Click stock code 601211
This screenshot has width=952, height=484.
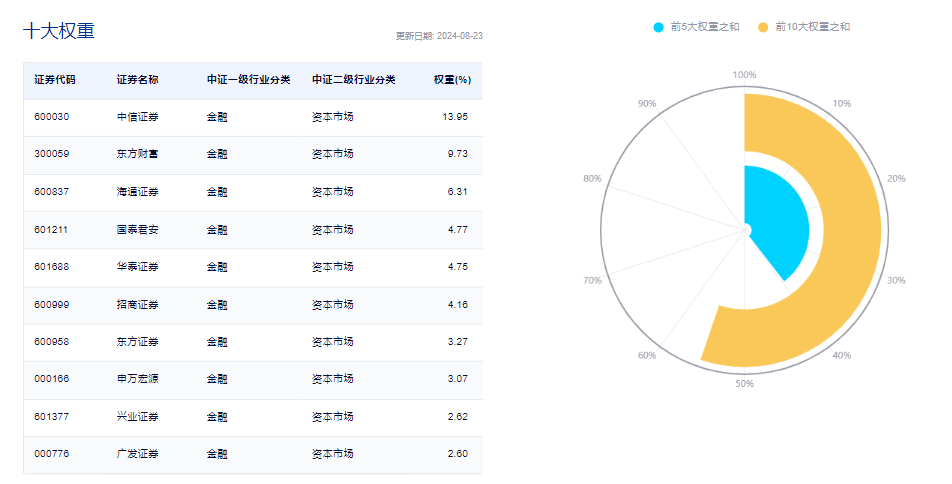click(x=51, y=229)
